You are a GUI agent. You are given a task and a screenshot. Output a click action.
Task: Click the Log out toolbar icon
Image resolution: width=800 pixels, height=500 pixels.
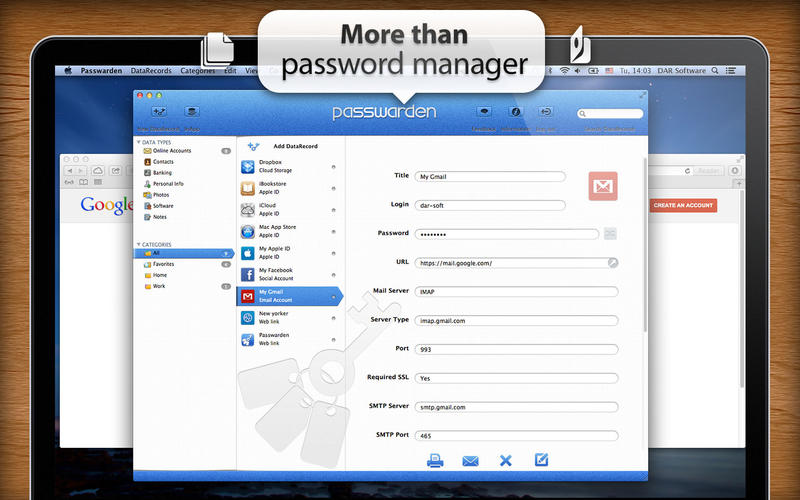(x=545, y=112)
